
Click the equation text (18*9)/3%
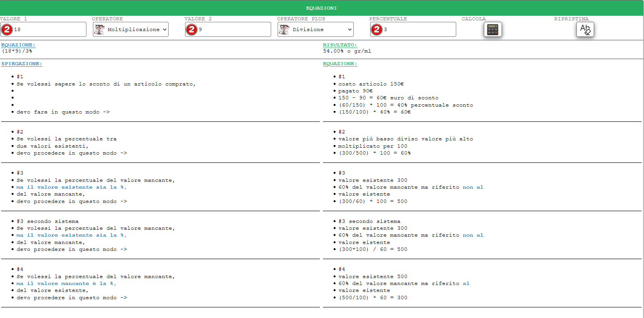(17, 51)
